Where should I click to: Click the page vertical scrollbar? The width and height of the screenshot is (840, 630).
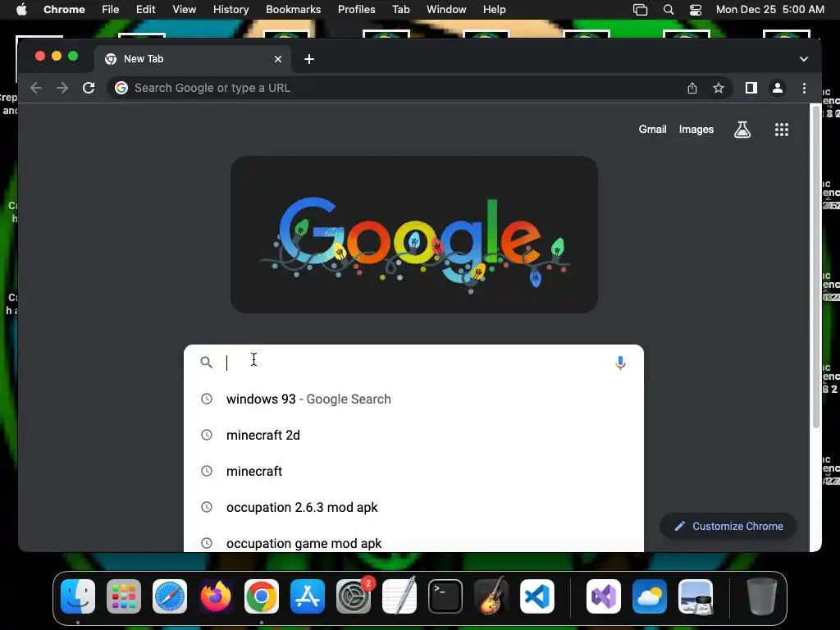coord(816,267)
